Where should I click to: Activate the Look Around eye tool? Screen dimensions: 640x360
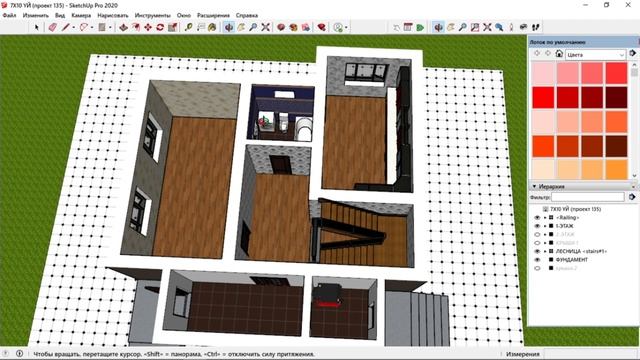pyautogui.click(x=523, y=27)
